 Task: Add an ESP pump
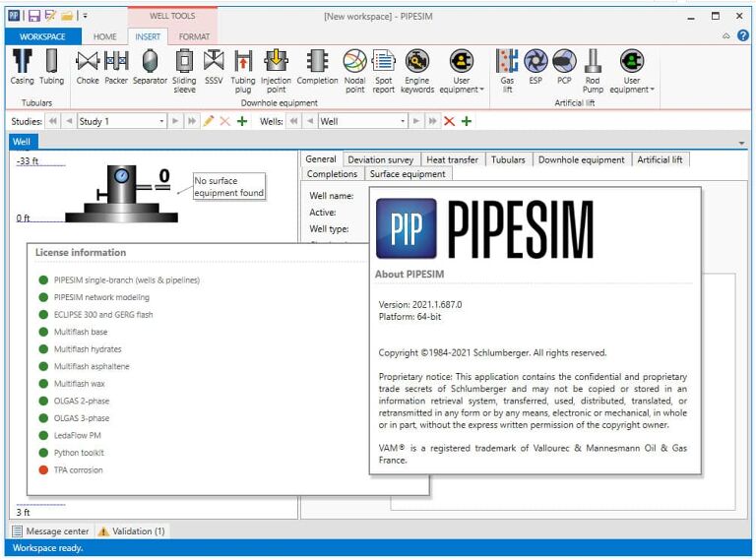coord(535,67)
